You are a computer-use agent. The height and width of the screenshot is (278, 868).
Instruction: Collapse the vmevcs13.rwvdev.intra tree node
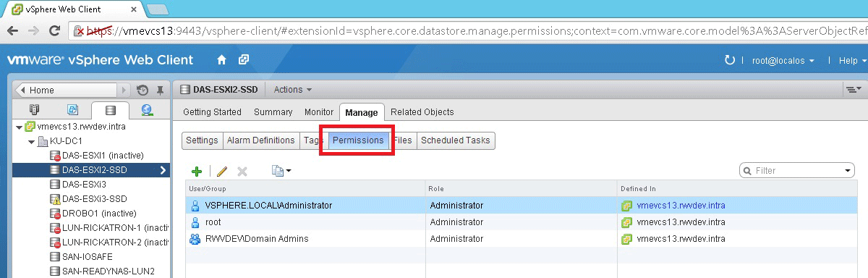click(x=19, y=127)
